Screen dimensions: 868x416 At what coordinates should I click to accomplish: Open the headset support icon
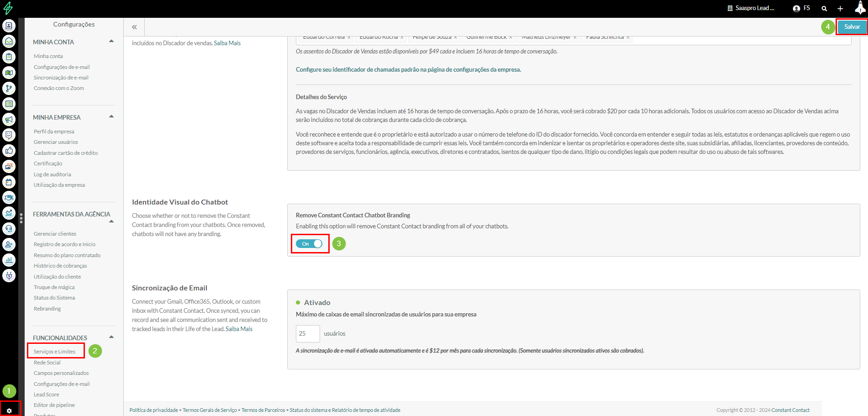[9, 228]
